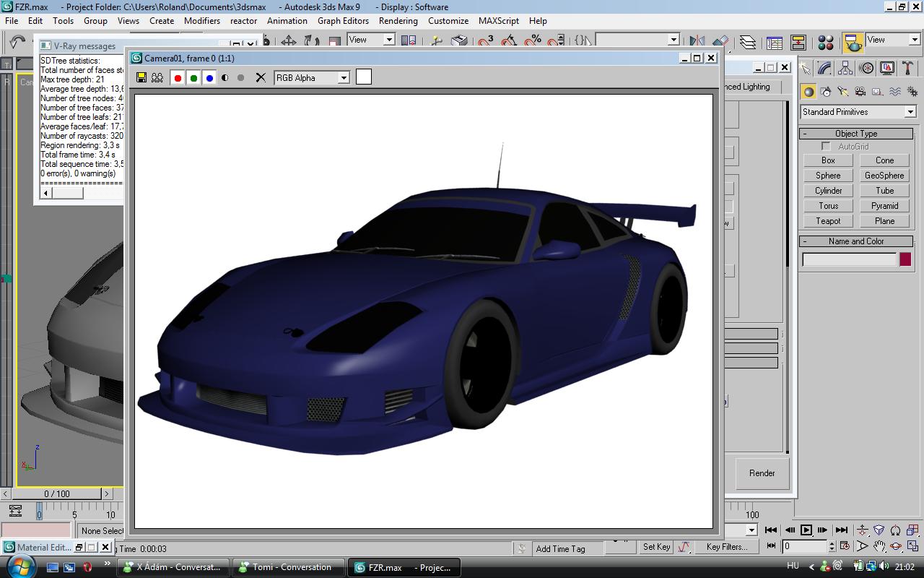Screen dimensions: 924x578
Task: Open the Graph Editors menu
Action: click(343, 21)
